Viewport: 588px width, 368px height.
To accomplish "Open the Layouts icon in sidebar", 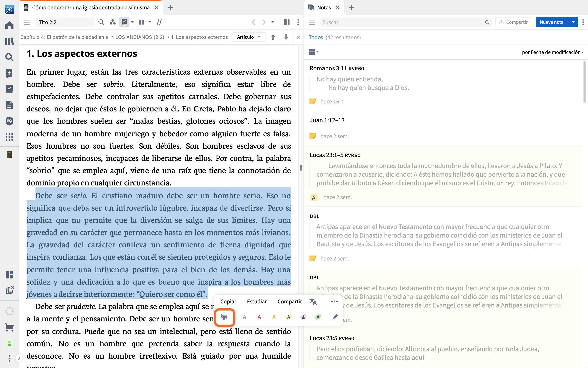I will [9, 275].
